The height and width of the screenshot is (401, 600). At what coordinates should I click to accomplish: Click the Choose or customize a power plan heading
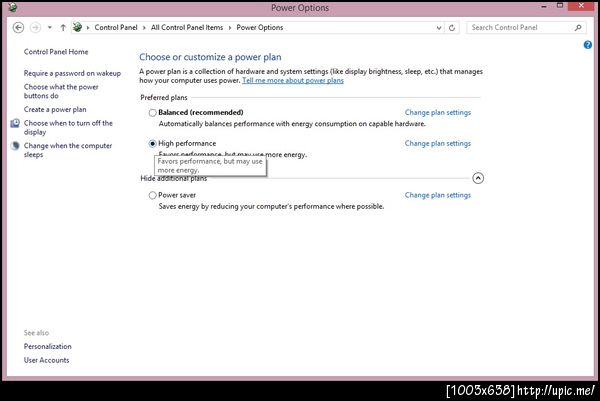tap(210, 57)
